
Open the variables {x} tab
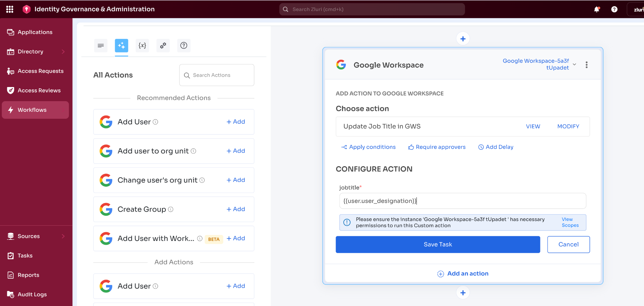[142, 46]
